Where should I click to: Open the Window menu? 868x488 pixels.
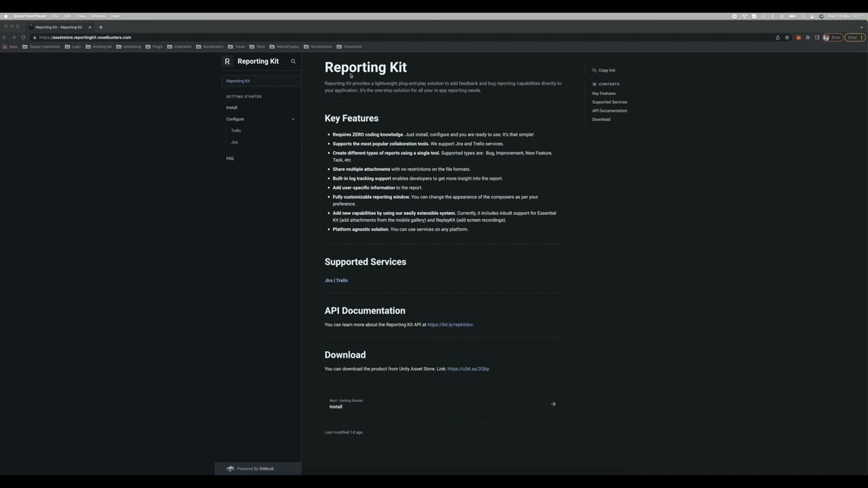[x=98, y=16]
